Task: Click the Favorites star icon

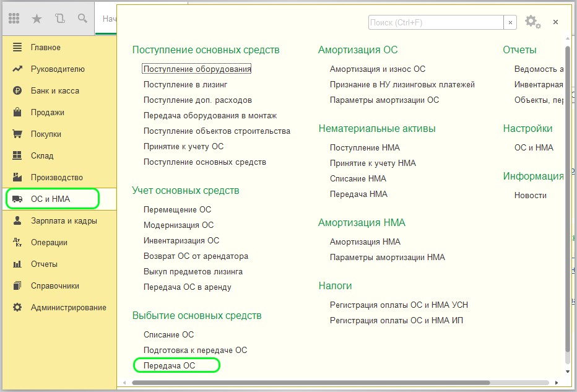Action: (37, 19)
